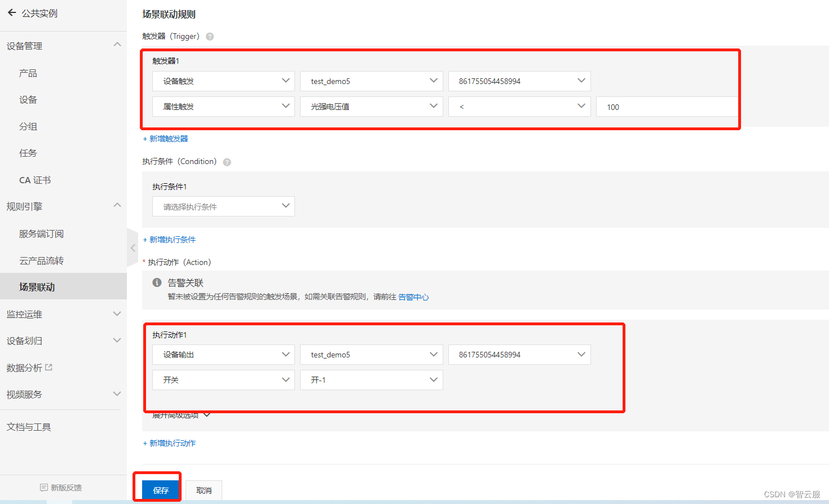Screen dimensions: 829x504
Task: Open the 设备触发 trigger type dropdown
Action: pos(223,81)
